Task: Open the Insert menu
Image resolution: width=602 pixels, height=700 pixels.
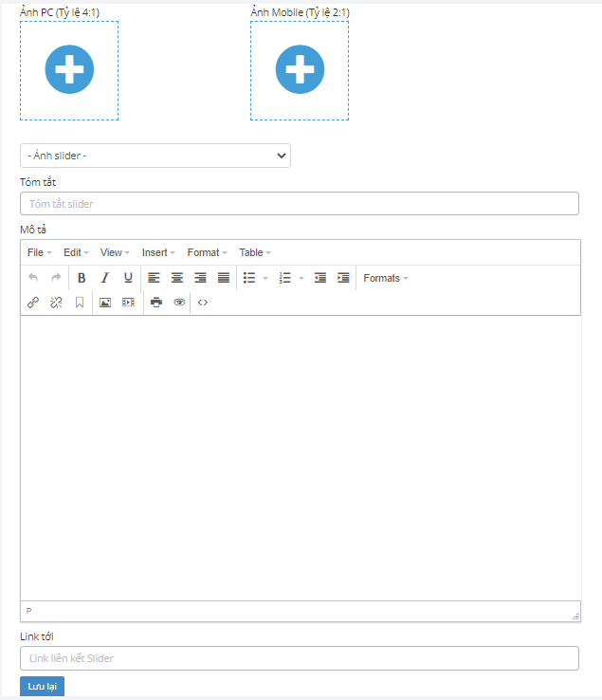Action: click(158, 252)
